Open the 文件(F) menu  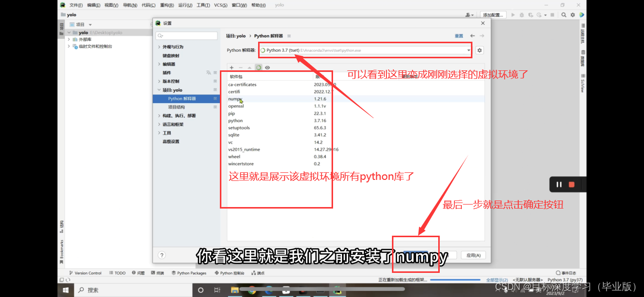pos(76,5)
